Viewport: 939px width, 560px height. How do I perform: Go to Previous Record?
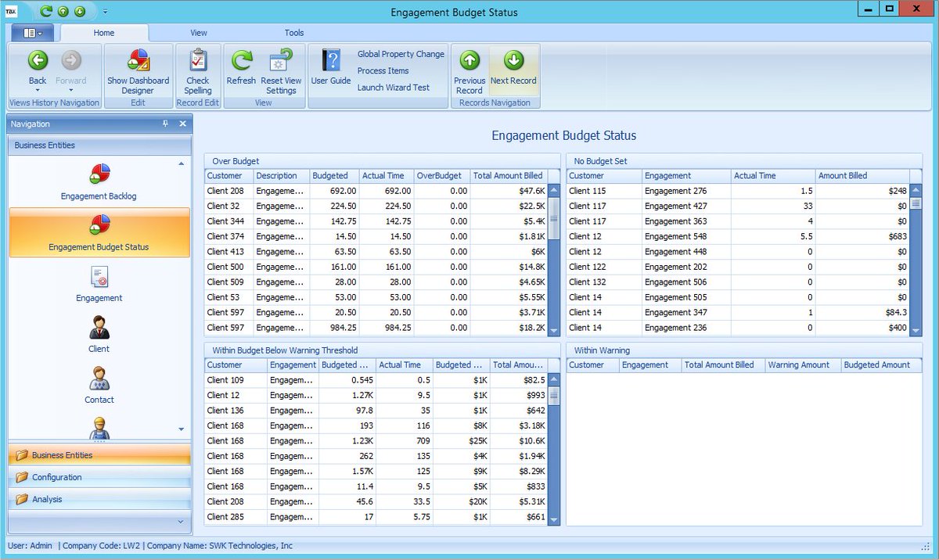click(469, 71)
